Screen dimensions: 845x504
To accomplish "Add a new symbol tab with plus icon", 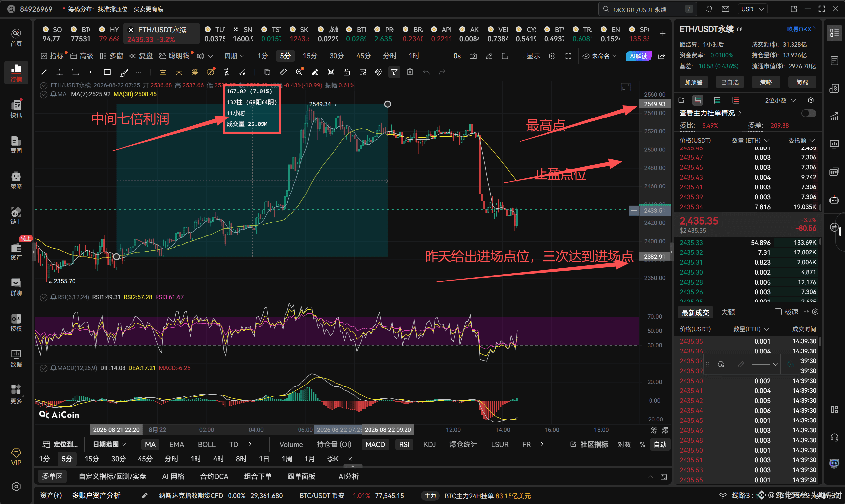I will [x=662, y=34].
